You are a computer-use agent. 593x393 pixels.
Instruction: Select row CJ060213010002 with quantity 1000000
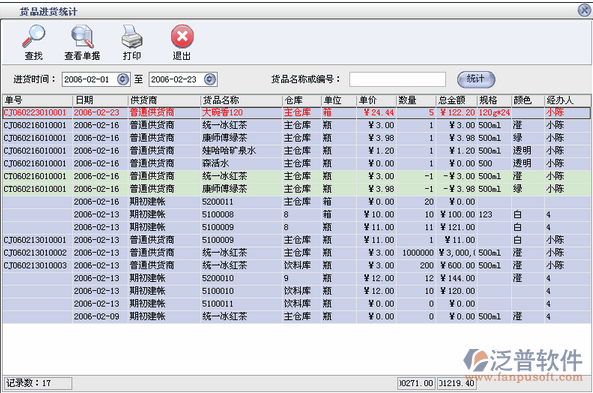click(296, 253)
